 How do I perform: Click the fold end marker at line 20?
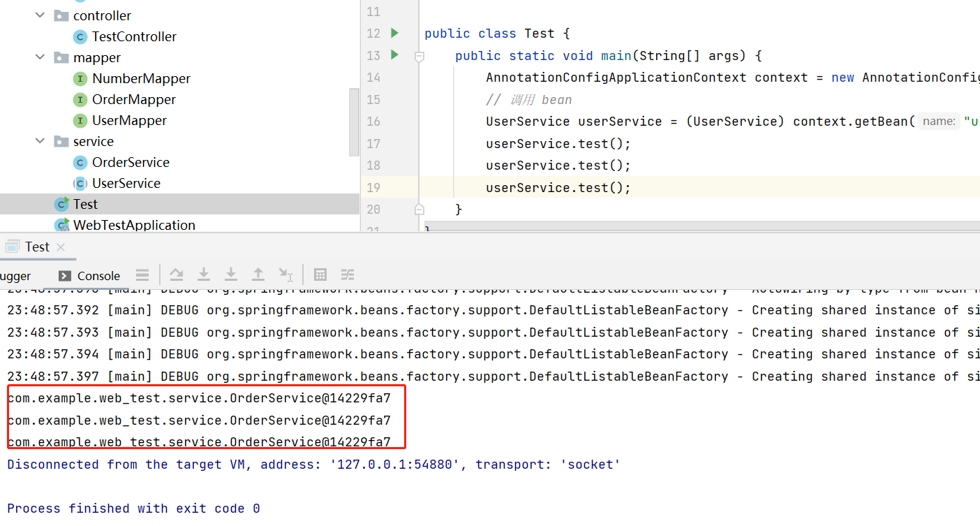coord(420,209)
